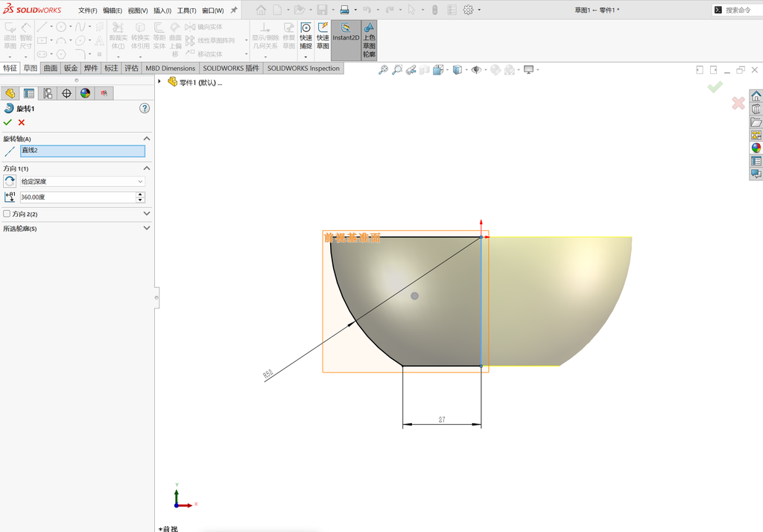Open the ConfigurationManager panel icon
763x532 pixels.
48,93
